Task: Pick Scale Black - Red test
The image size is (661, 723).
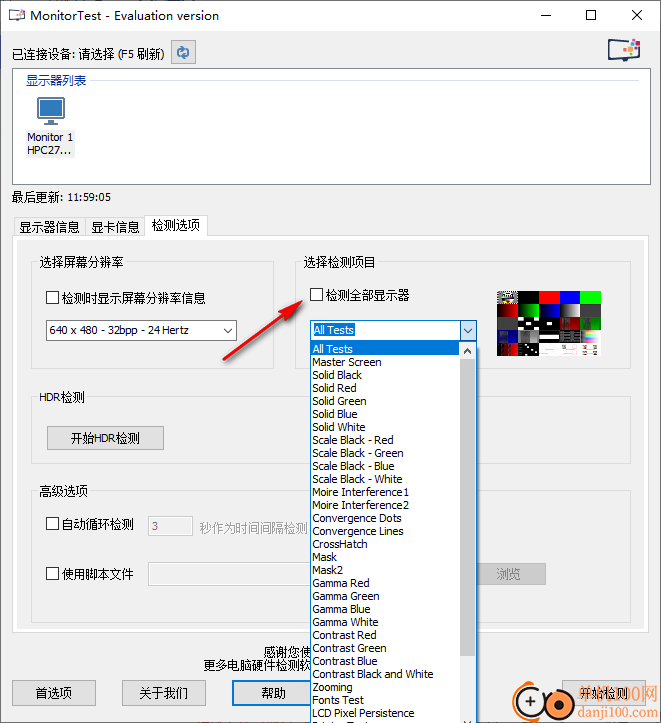Action: [385, 440]
